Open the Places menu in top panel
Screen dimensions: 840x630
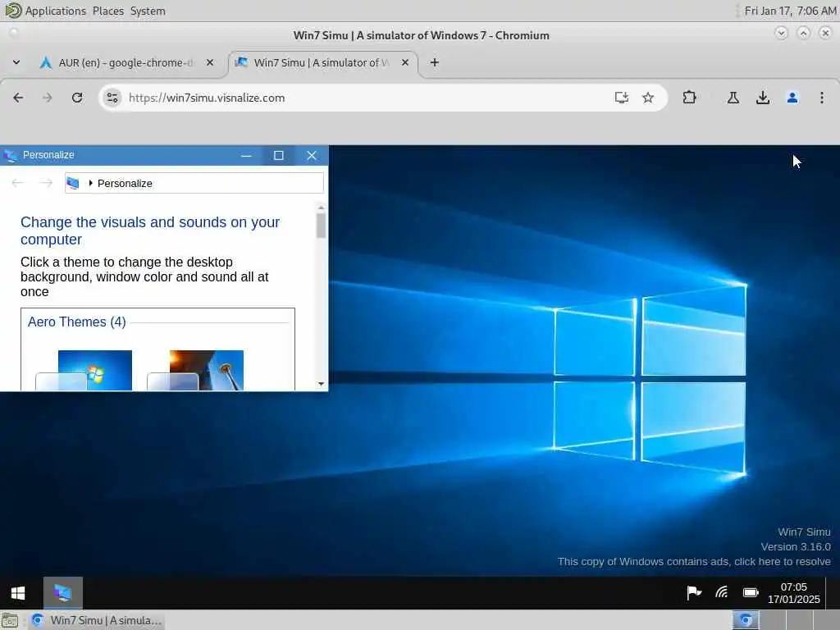point(108,11)
